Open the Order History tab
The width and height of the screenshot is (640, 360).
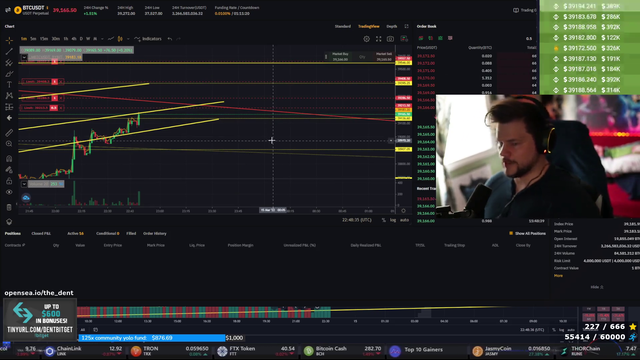tap(155, 233)
